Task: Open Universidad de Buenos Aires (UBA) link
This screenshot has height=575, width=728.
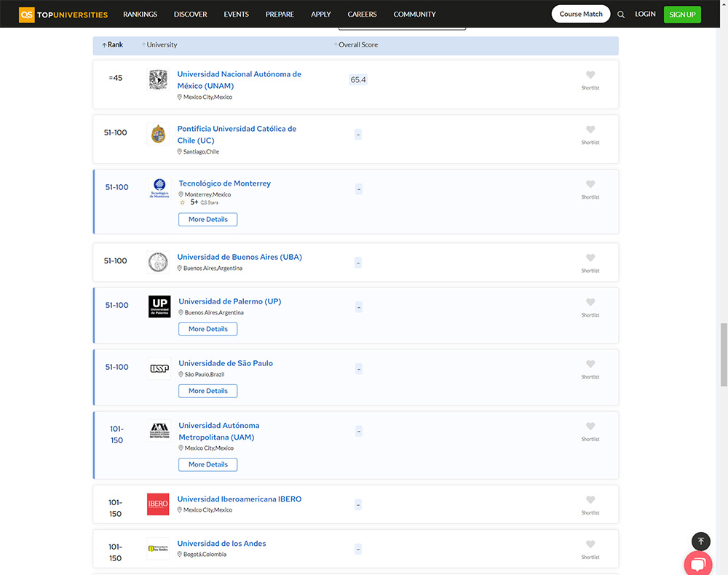Action: point(240,257)
